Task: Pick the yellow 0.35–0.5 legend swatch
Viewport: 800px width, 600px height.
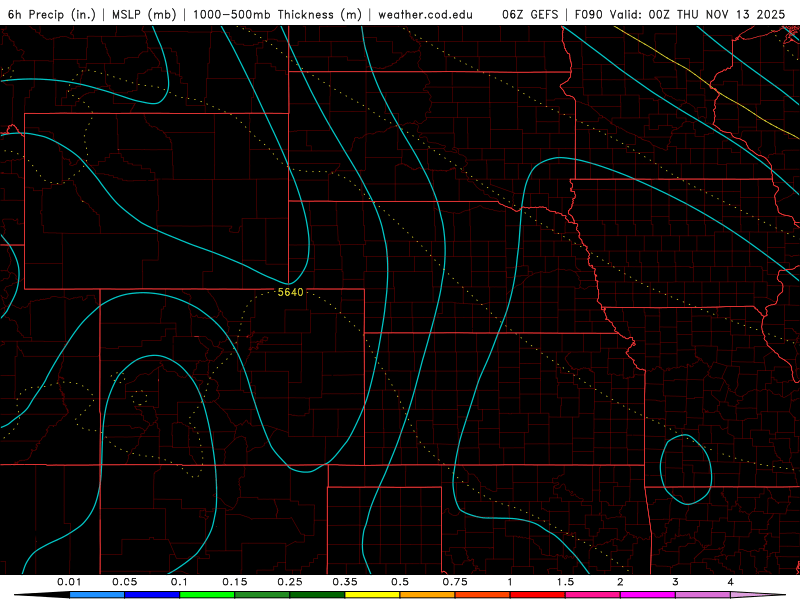Action: coord(372,595)
